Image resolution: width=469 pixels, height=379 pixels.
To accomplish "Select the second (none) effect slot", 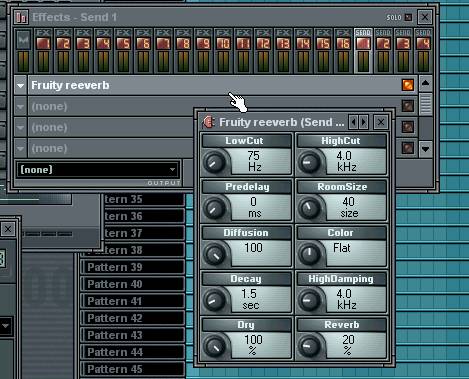I will [x=112, y=107].
